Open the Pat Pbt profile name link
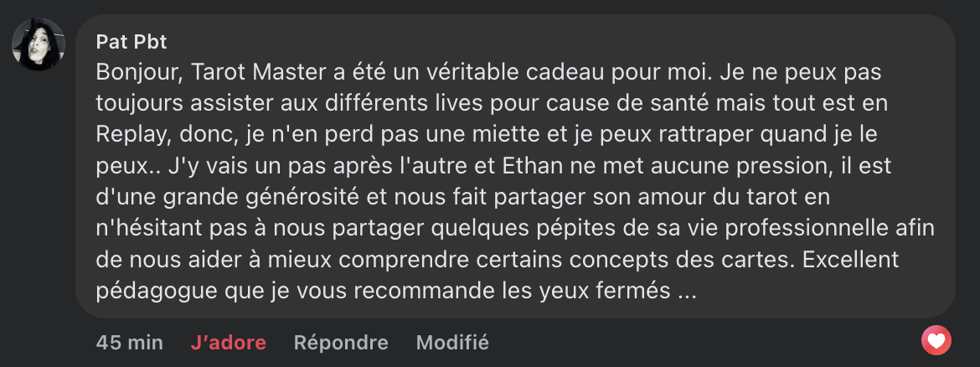This screenshot has width=980, height=367. tap(132, 42)
